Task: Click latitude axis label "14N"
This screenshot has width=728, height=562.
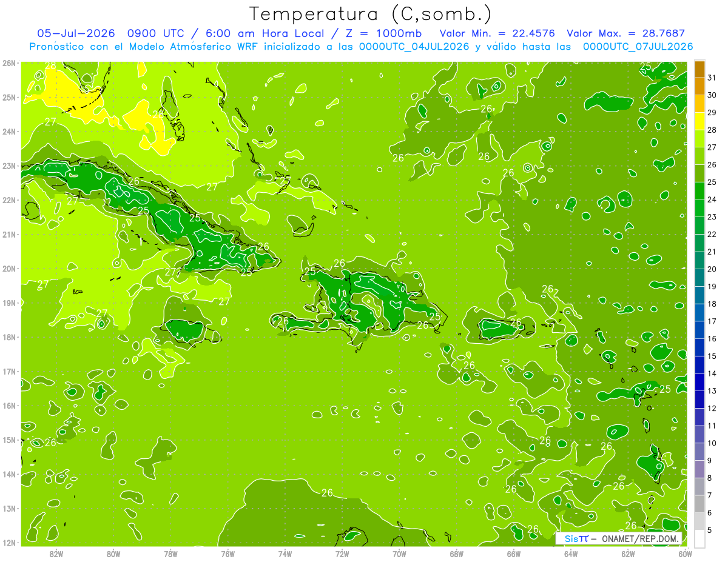Action: (x=9, y=474)
